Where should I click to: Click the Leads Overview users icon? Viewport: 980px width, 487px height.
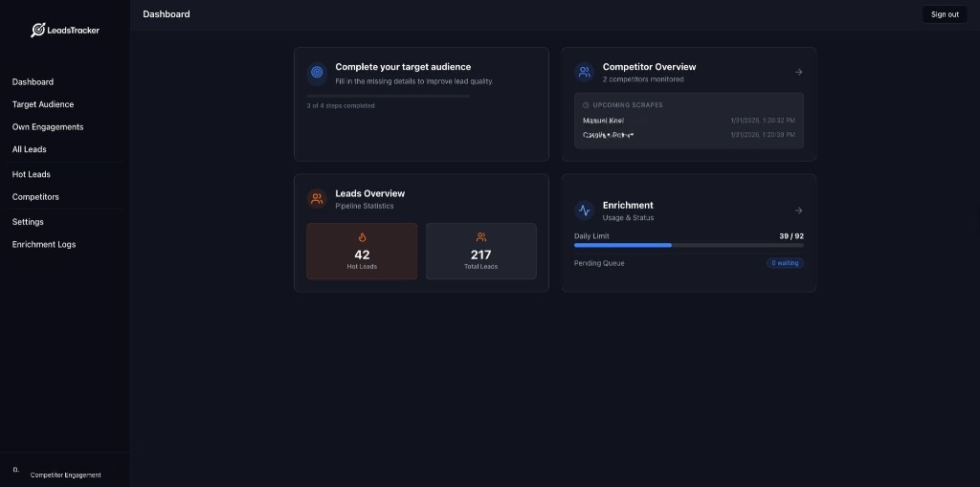(317, 199)
